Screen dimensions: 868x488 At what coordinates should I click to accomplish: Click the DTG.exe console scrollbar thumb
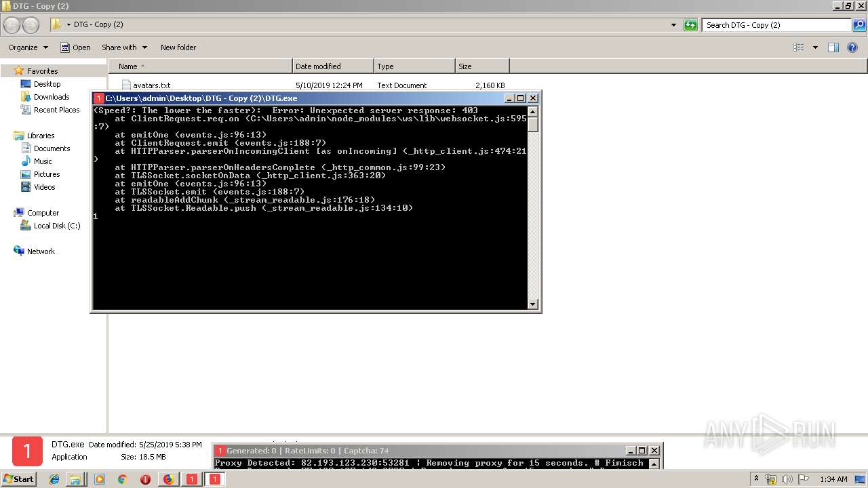(533, 123)
